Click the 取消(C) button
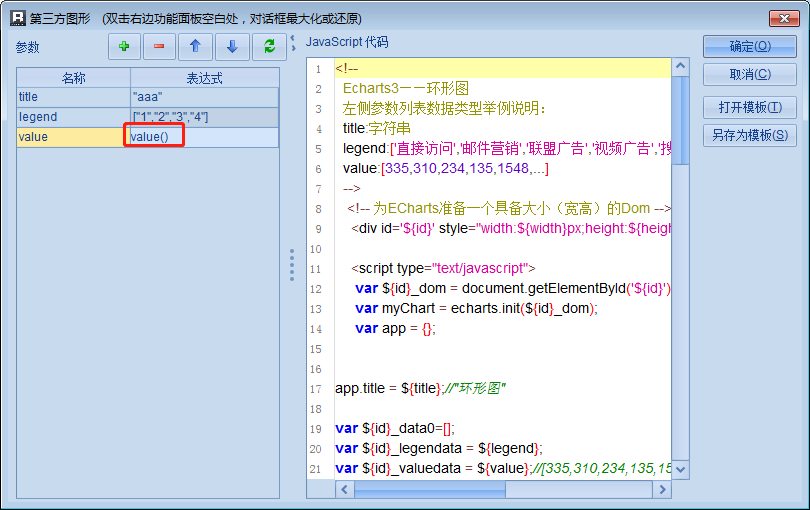Viewport: 810px width, 510px height. point(749,75)
